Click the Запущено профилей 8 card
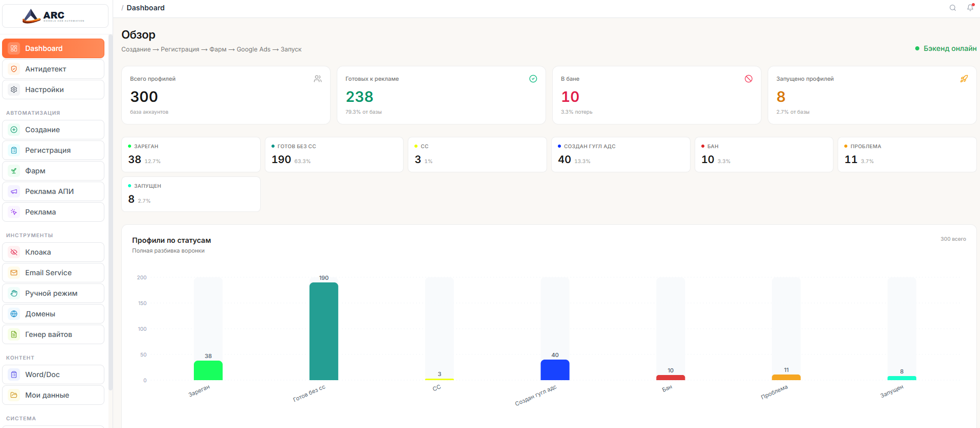 point(872,95)
